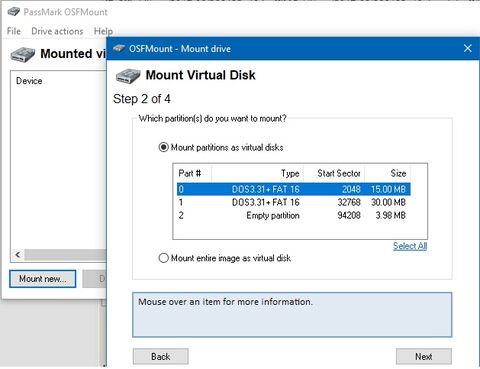Click the OSFMount Mount drive dialog title icon
The image size is (480, 369).
point(119,49)
